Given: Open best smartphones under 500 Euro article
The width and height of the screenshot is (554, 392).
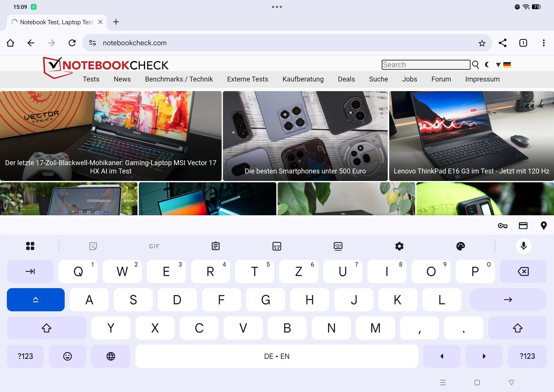Looking at the screenshot, I should point(305,136).
